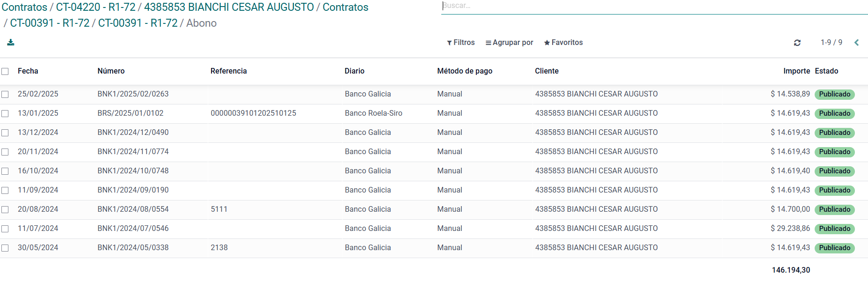Open payment BRS/2025/01/0102 record
This screenshot has height=282, width=868.
pos(131,113)
